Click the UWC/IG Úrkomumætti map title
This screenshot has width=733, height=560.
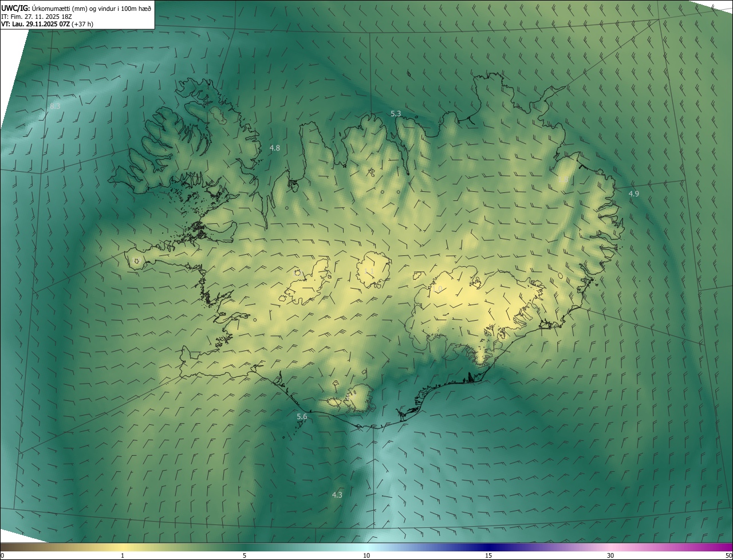tap(76, 8)
